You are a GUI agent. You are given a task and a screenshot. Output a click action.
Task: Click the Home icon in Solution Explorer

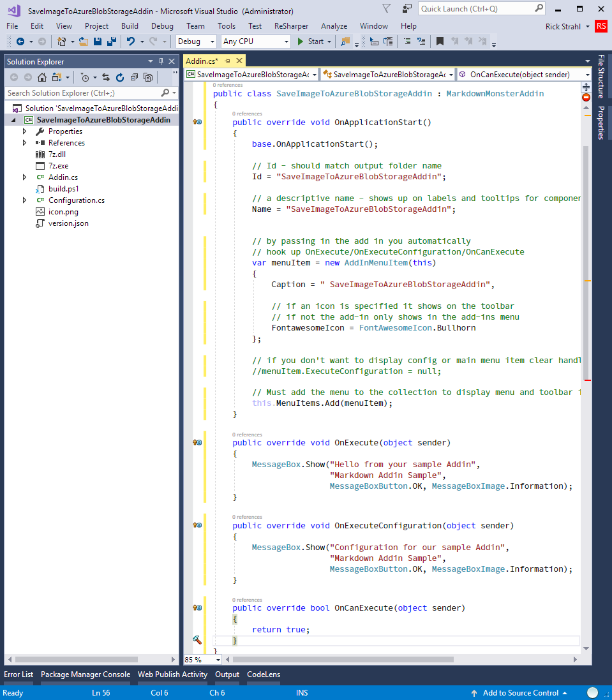coord(42,77)
